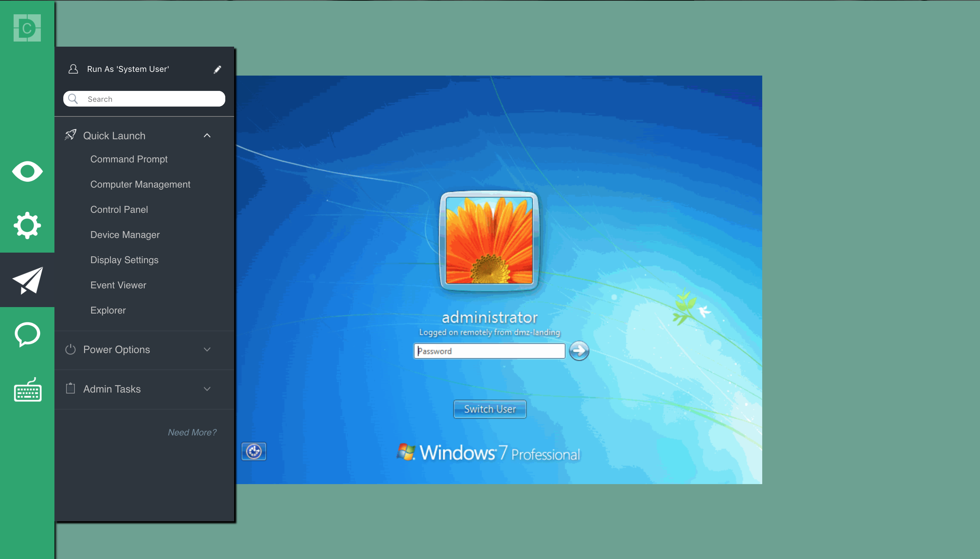Click the Windows accessibility icon bottom-left
Viewport: 980px width, 559px height.
254,451
